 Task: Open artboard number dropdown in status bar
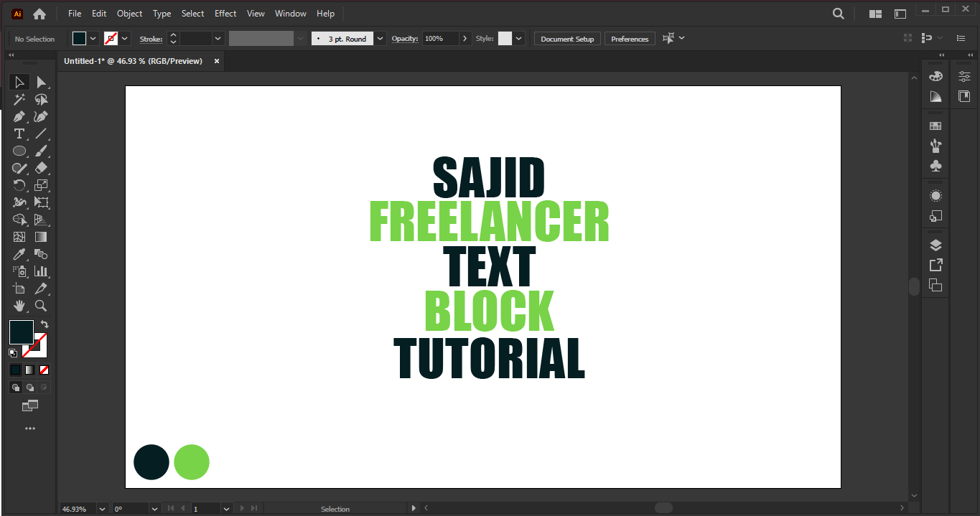point(226,509)
